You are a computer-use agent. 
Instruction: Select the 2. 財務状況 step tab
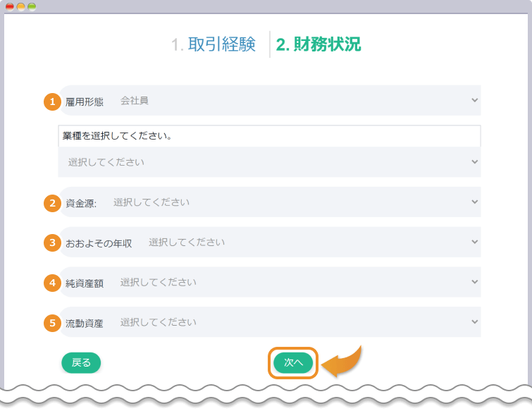point(318,44)
